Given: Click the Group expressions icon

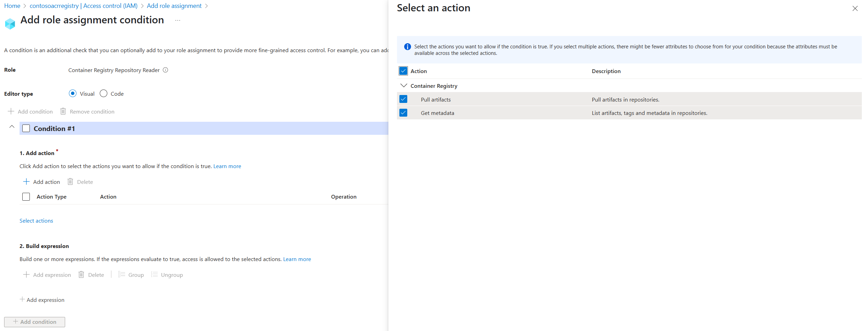Looking at the screenshot, I should coord(122,274).
